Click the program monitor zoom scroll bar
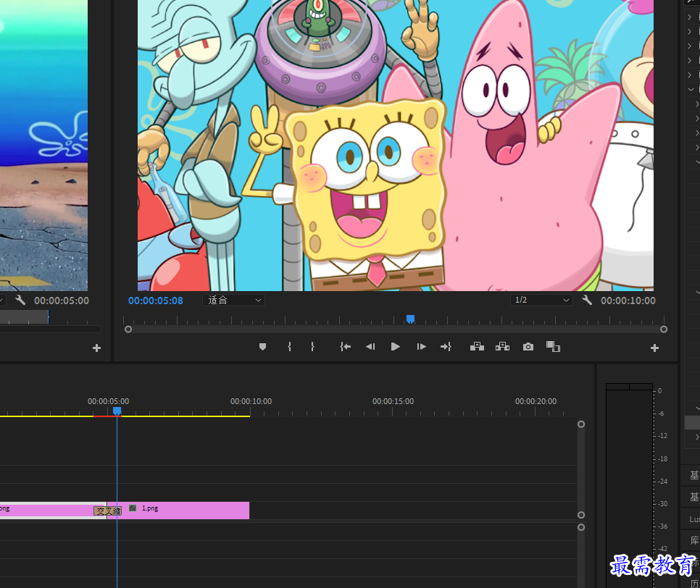Screen dimensions: 700x588 point(396,329)
